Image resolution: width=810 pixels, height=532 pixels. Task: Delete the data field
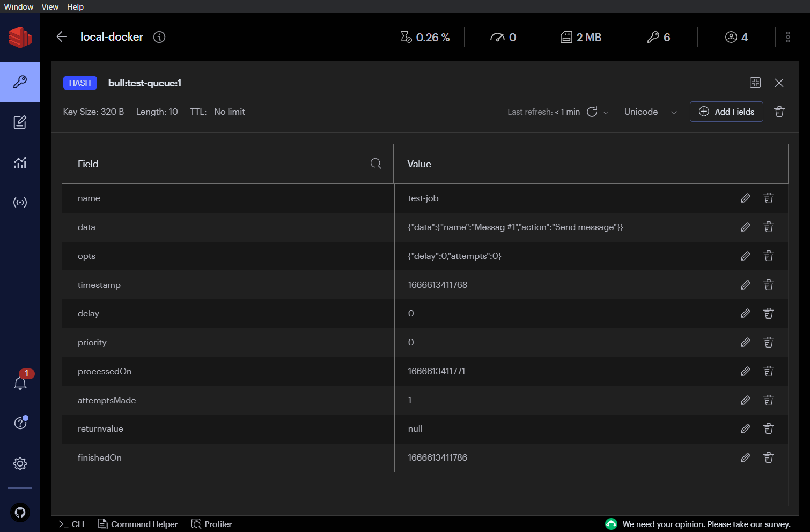769,227
